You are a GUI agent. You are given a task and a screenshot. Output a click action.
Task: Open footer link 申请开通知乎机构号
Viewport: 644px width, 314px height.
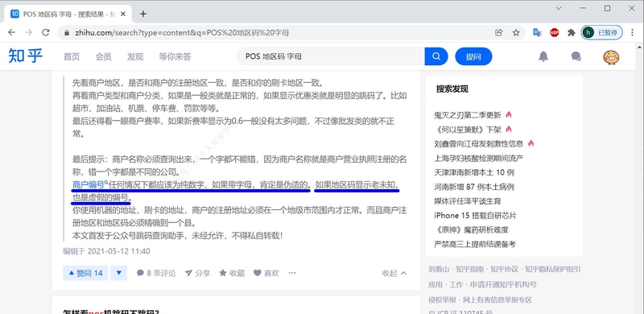504,284
